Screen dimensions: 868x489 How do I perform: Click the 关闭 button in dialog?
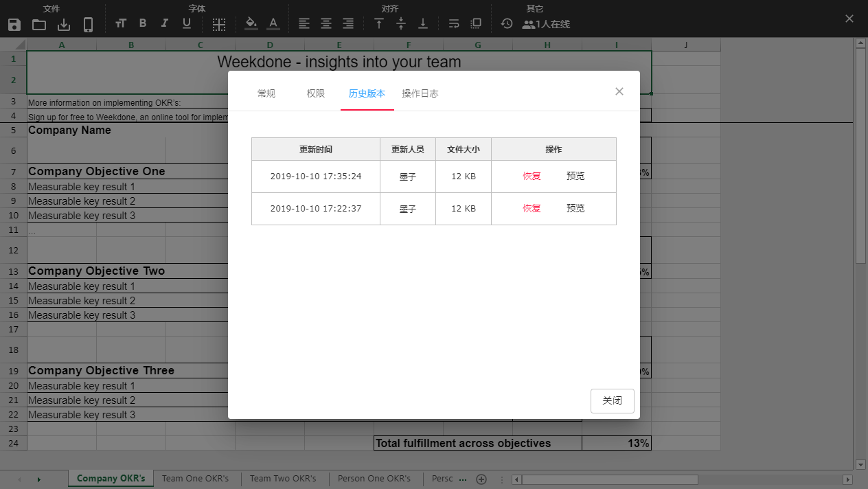612,400
